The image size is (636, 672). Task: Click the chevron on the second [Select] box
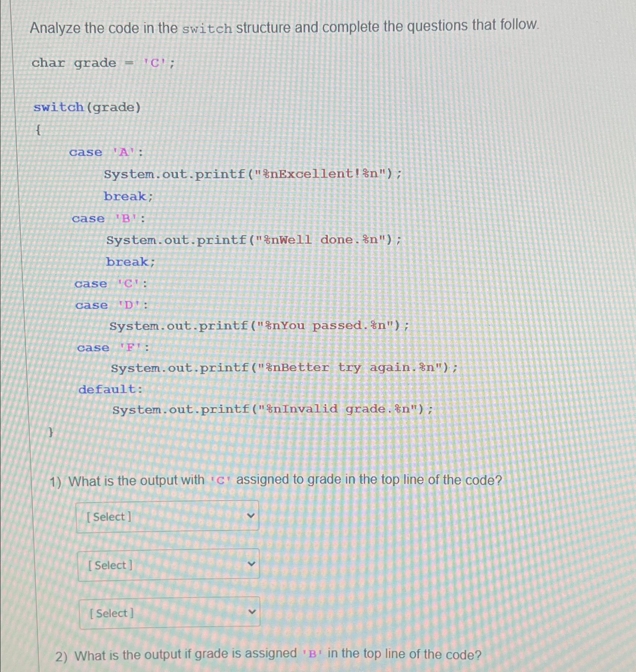click(253, 564)
